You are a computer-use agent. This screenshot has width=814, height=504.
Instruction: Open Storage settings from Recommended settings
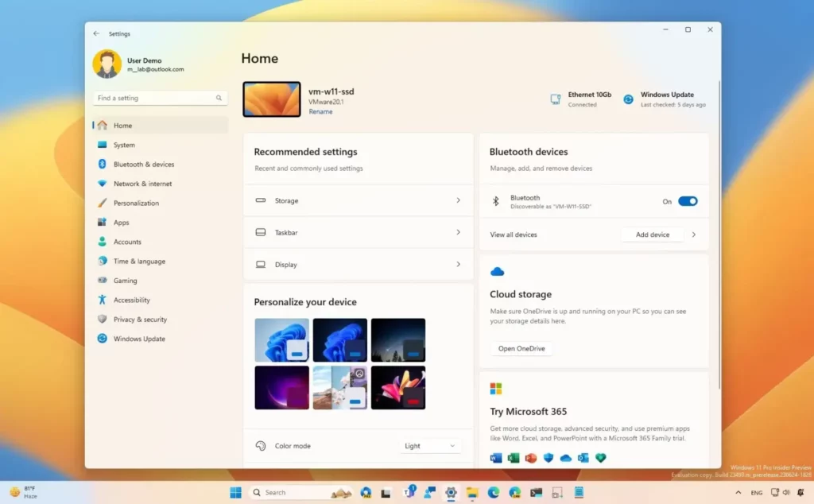(358, 200)
